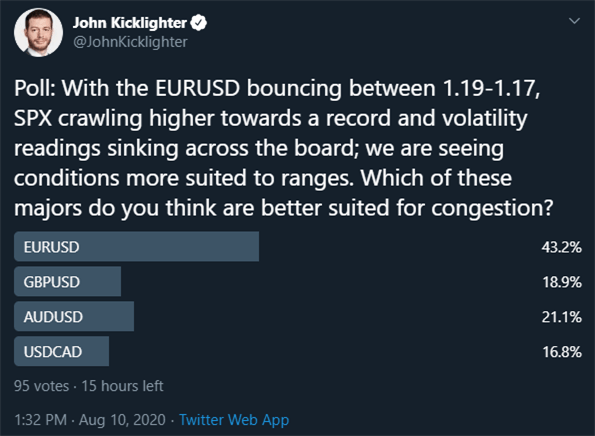Open the 1:32 PM timestamp link
The height and width of the screenshot is (436, 595).
click(x=41, y=420)
